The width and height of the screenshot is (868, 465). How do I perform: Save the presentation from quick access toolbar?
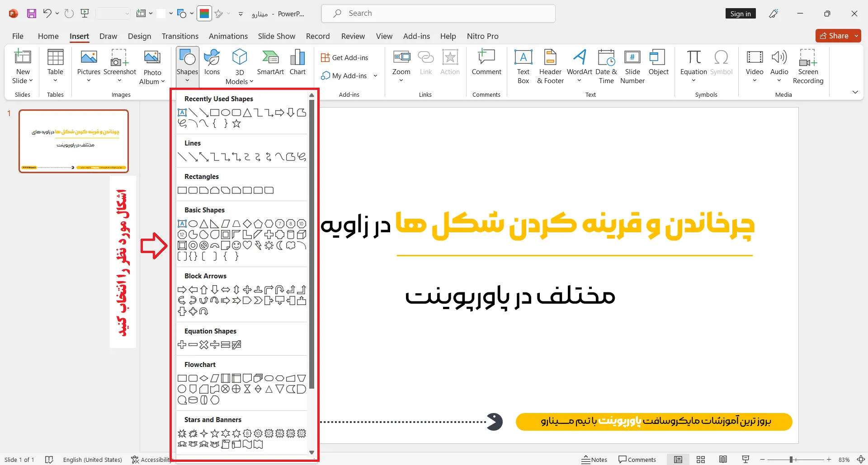[x=32, y=14]
